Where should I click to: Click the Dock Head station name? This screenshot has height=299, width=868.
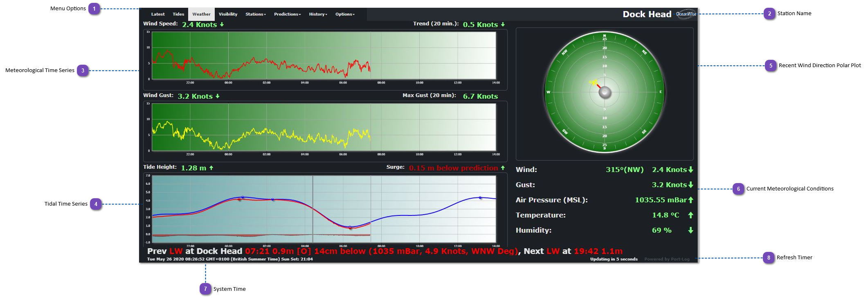[x=647, y=14]
